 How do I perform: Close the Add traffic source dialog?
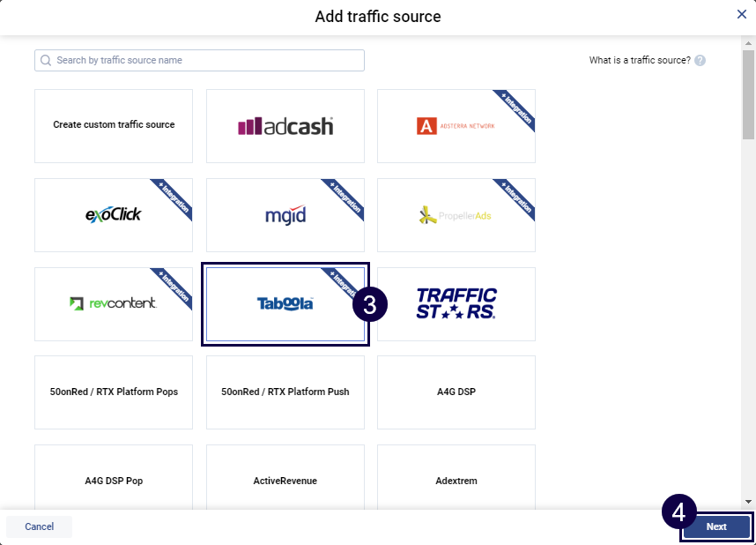(x=742, y=14)
